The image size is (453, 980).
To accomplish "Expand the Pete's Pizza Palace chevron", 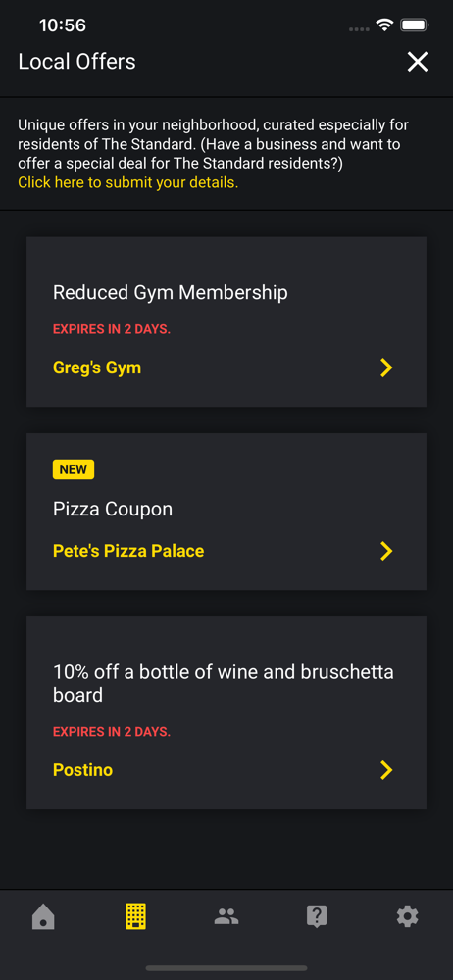I will 386,551.
